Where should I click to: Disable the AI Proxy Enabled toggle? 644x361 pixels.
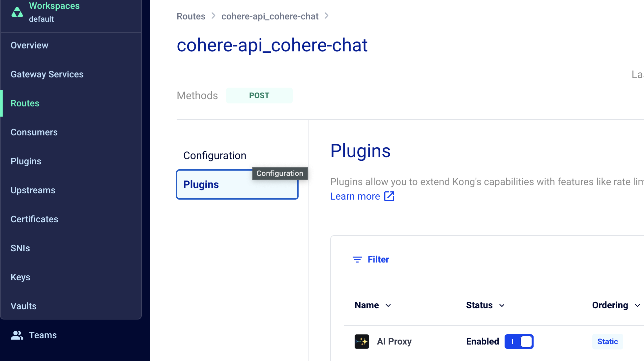pyautogui.click(x=519, y=342)
